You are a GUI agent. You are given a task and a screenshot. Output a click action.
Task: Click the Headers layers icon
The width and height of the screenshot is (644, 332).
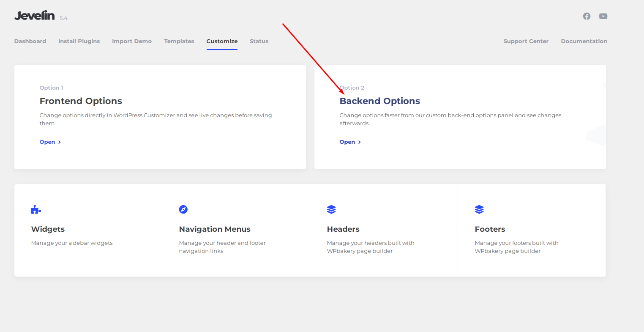click(331, 209)
